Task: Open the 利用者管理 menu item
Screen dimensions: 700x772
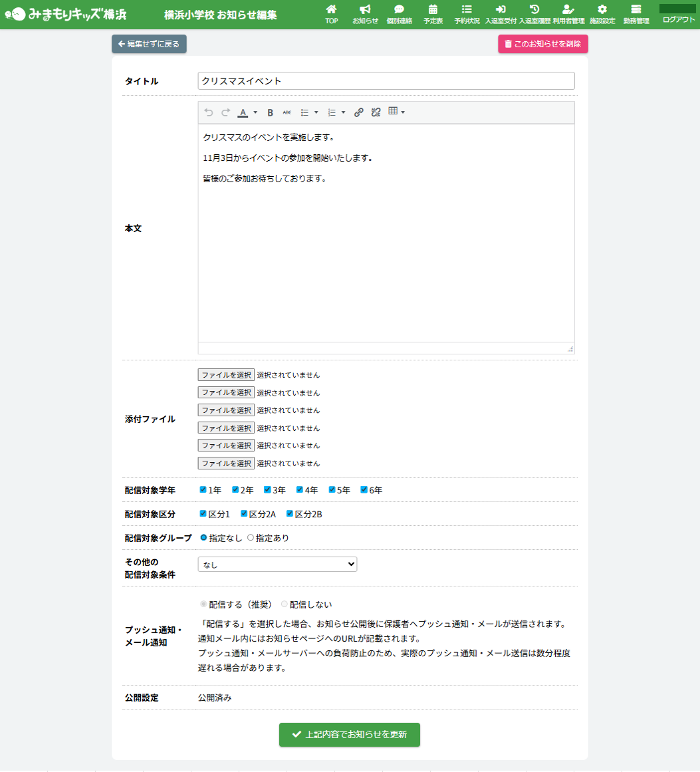Action: [x=568, y=14]
